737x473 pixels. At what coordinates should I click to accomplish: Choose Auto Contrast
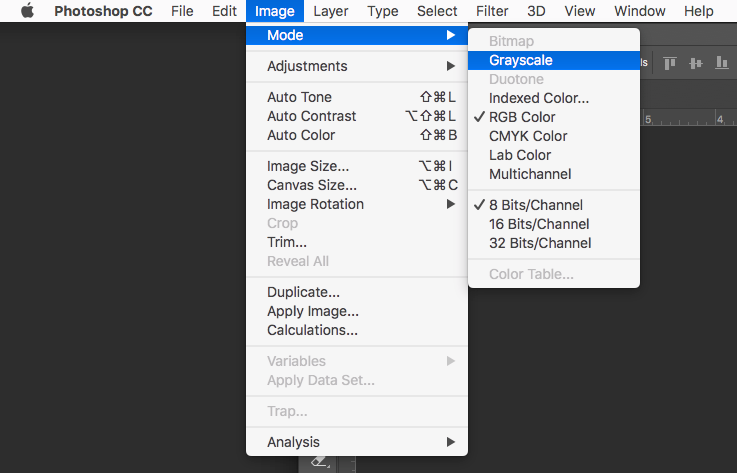(x=357, y=116)
